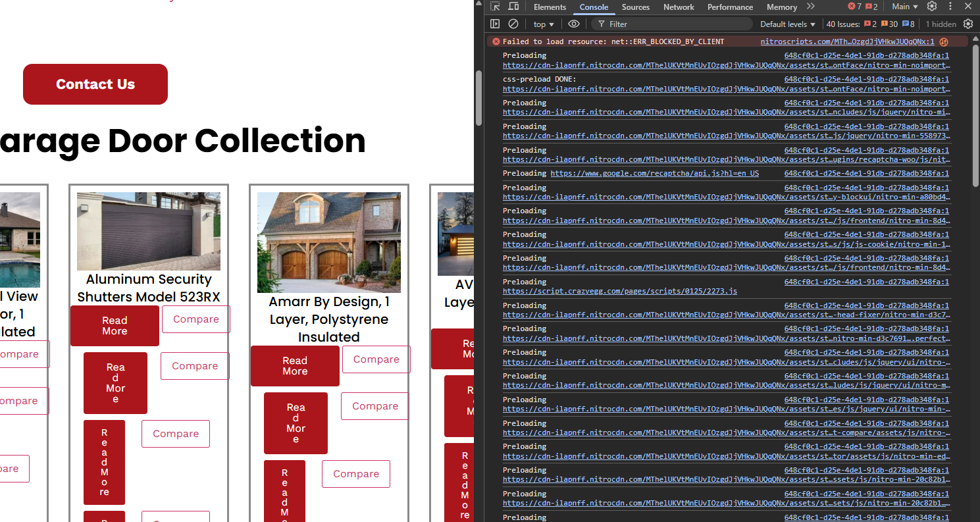Image resolution: width=980 pixels, height=522 pixels.
Task: Select the Console tab
Action: [594, 7]
